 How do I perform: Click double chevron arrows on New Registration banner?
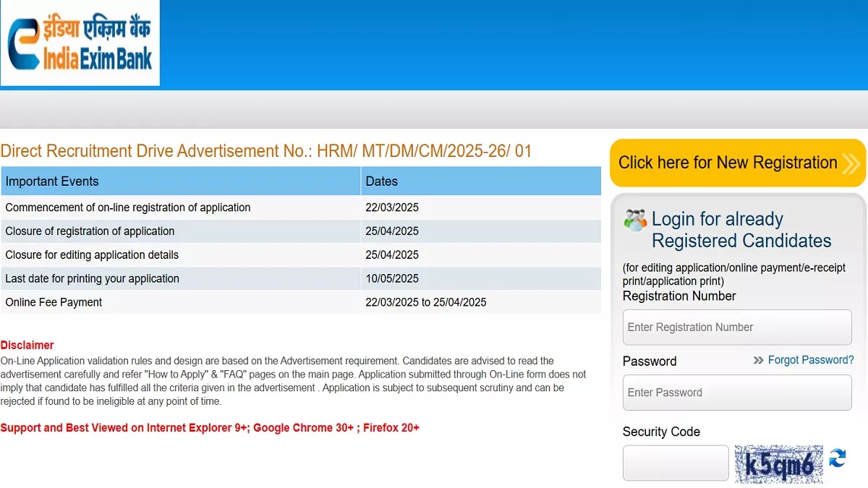(851, 163)
